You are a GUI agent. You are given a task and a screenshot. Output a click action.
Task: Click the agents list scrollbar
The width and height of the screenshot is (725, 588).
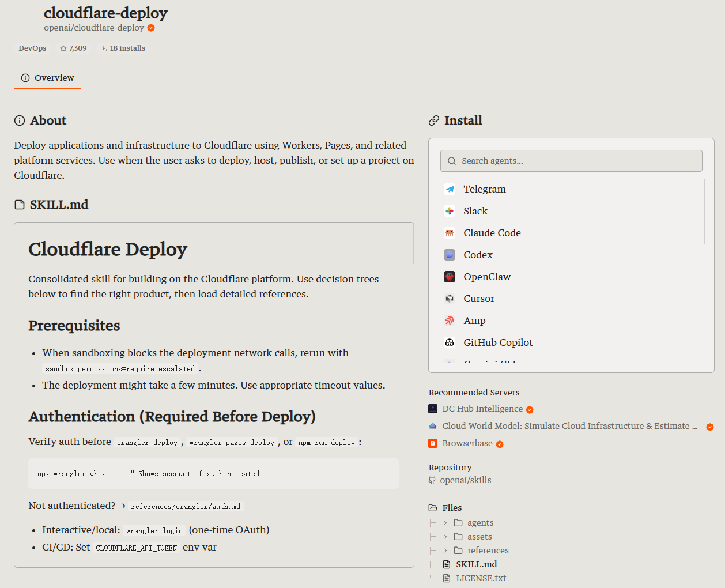(704, 211)
